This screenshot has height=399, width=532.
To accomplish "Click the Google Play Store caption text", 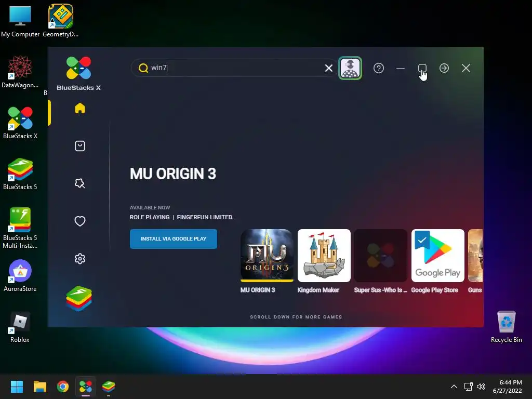I will click(434, 290).
